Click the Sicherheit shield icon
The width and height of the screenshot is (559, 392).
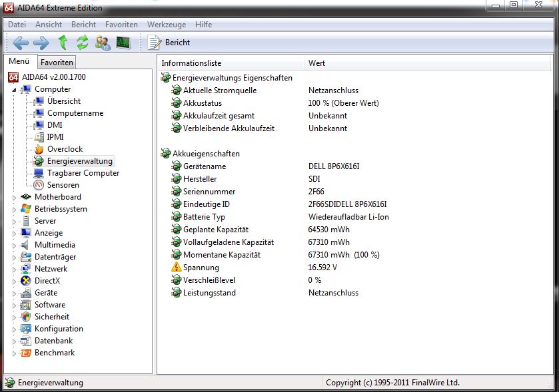click(26, 317)
